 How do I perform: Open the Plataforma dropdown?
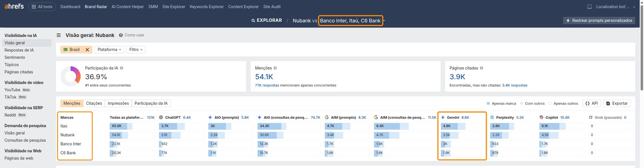click(109, 50)
